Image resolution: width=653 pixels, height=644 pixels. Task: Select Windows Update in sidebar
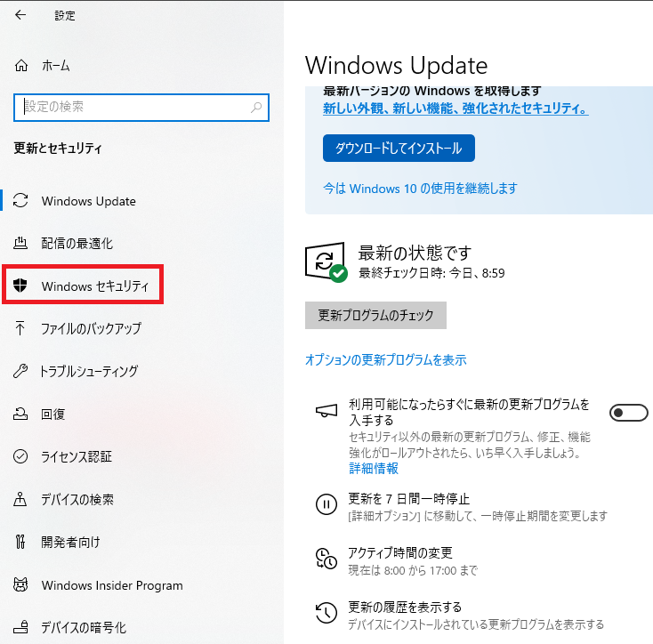pos(88,201)
